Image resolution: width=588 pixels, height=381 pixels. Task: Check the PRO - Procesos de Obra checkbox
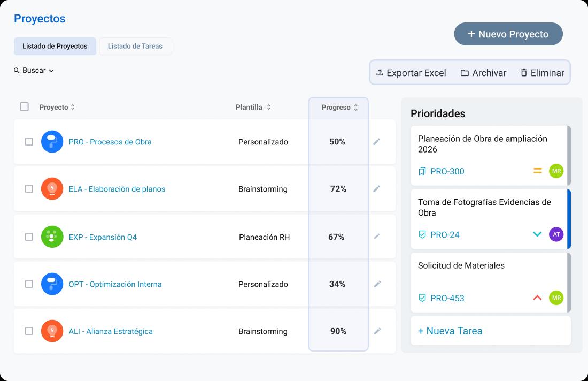click(x=29, y=141)
